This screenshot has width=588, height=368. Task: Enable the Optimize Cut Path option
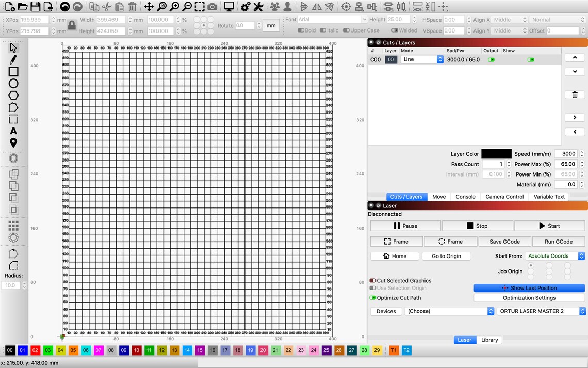[372, 298]
